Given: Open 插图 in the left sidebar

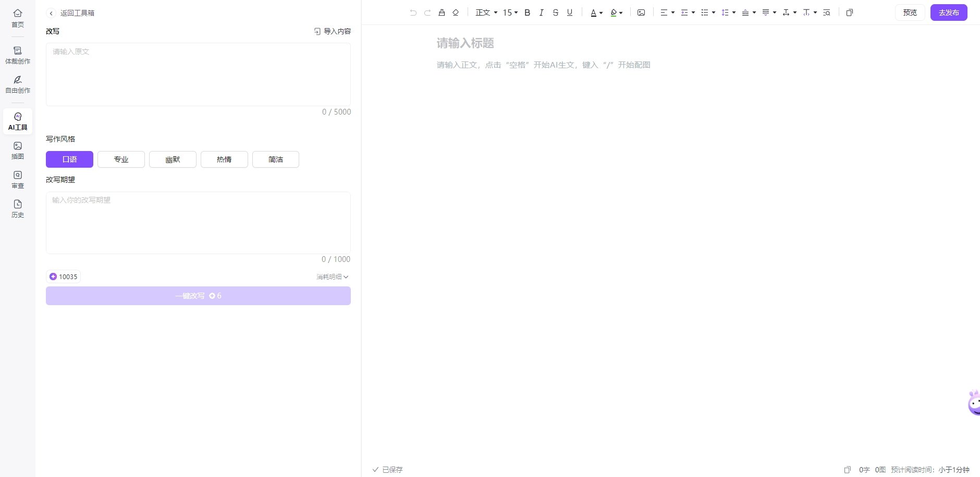Looking at the screenshot, I should coord(18,150).
